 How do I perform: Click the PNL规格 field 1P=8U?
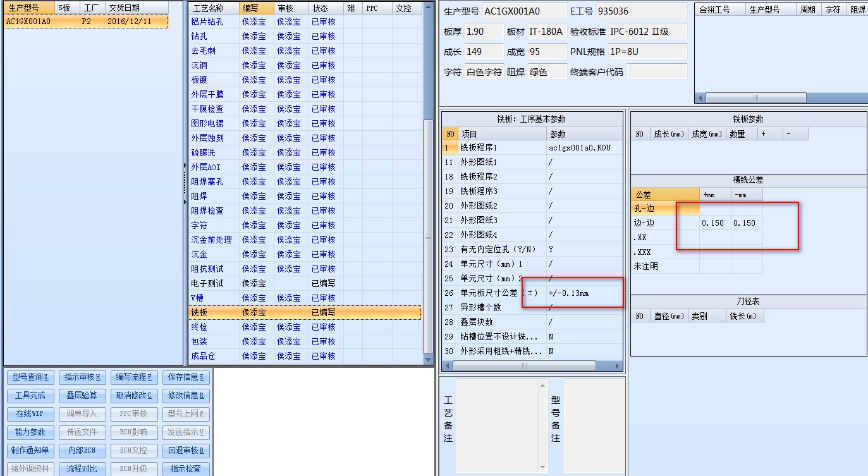click(648, 51)
